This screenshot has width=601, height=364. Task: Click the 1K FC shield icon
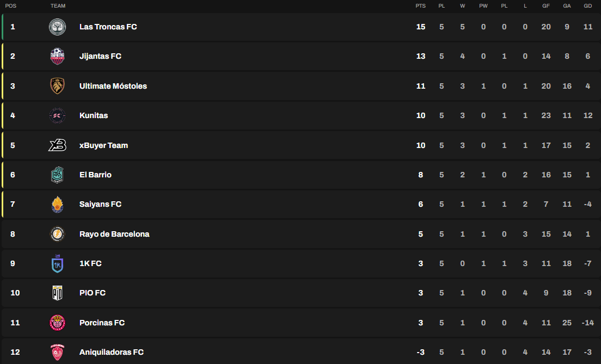(58, 263)
